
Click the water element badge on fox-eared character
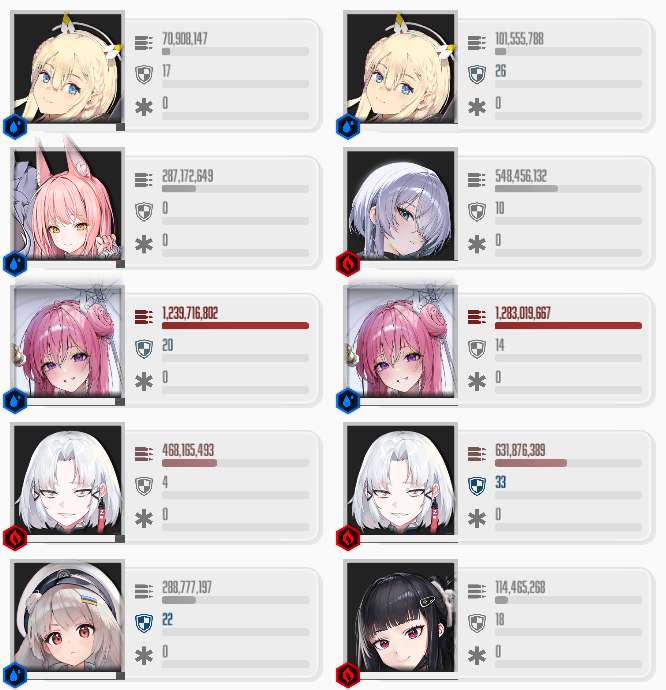[15, 264]
